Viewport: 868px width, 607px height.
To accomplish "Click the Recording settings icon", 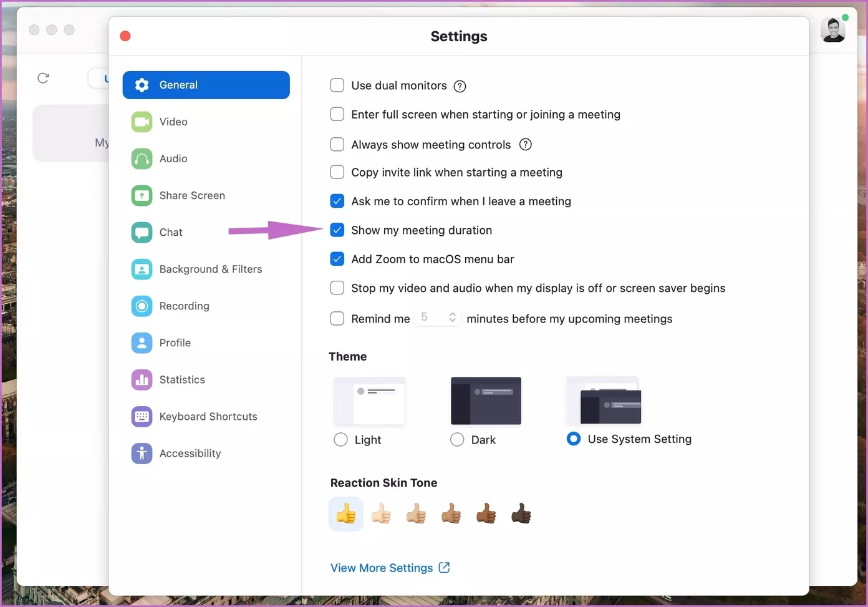I will coord(142,306).
